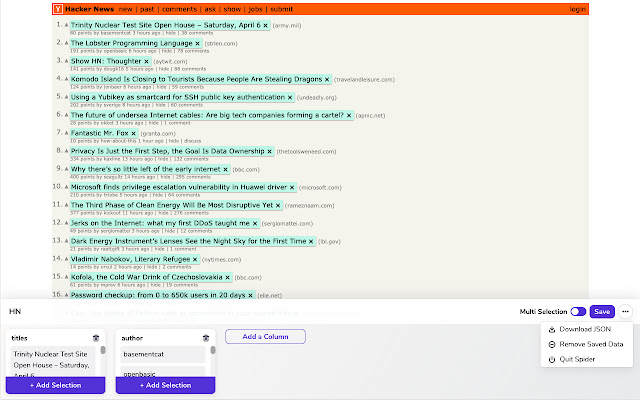Open the Hacker News home title link

point(89,9)
